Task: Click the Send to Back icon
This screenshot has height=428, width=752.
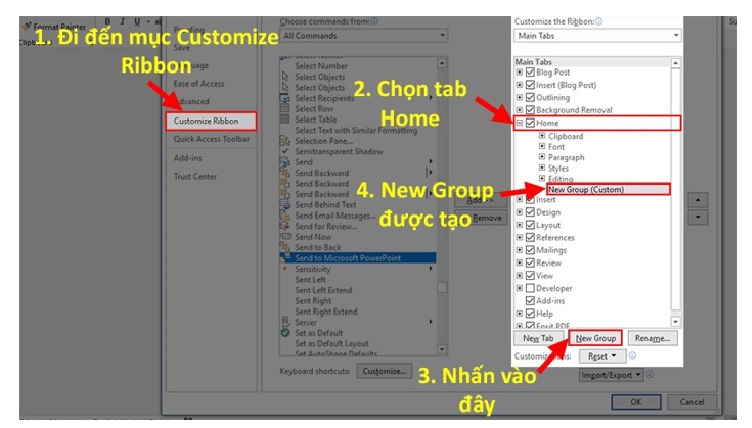Action: coord(286,247)
